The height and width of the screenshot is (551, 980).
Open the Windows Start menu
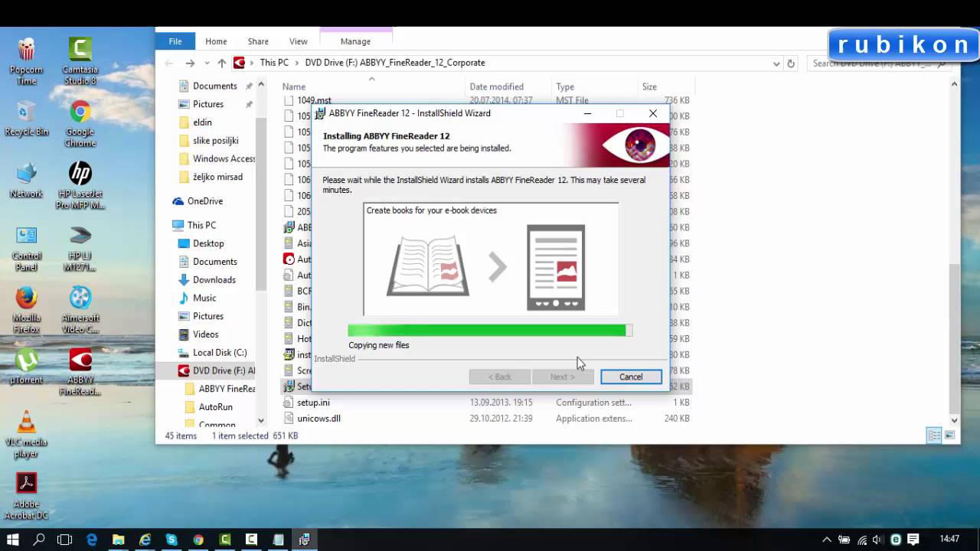tap(12, 540)
